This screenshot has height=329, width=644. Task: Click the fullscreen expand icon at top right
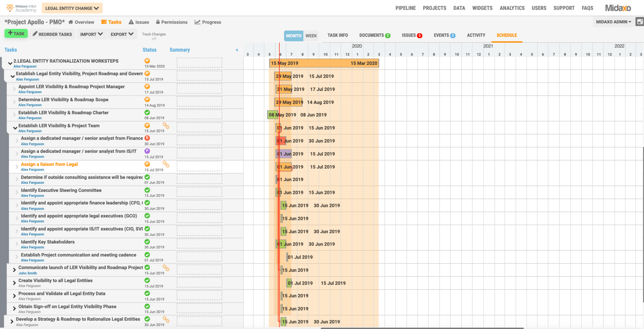640,22
